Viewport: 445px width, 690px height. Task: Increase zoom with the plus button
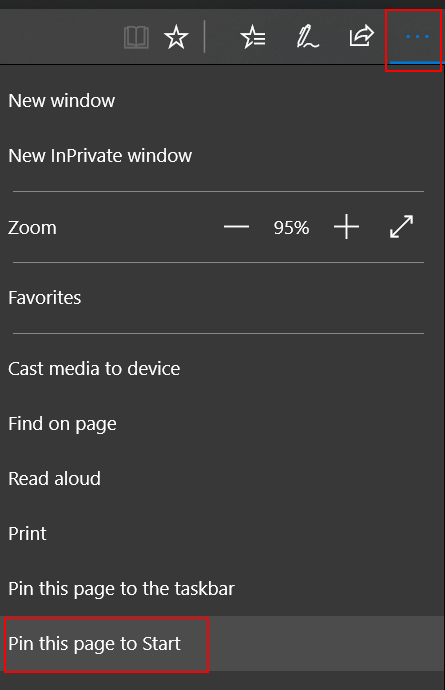pyautogui.click(x=346, y=227)
